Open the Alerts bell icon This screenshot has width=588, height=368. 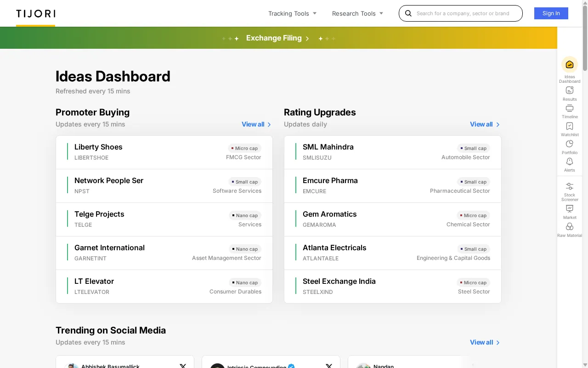click(x=570, y=162)
